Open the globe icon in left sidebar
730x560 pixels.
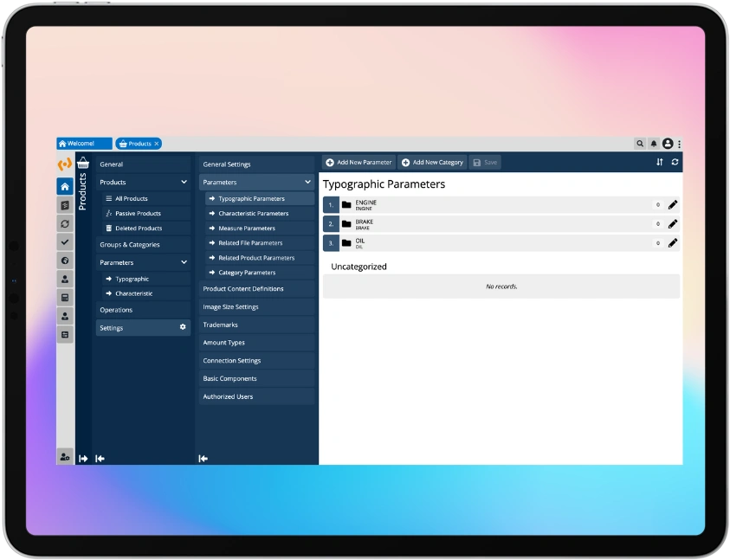(x=65, y=261)
